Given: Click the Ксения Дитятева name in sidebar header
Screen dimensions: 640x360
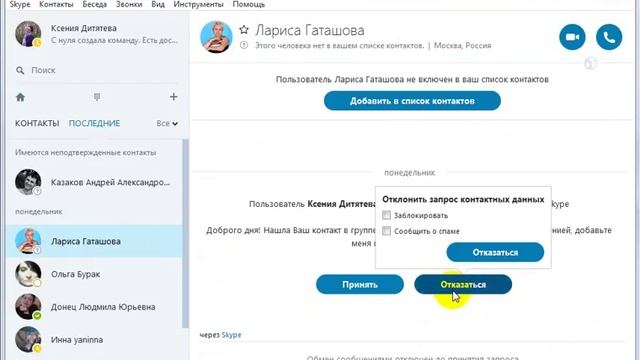Looking at the screenshot, I should tap(84, 28).
